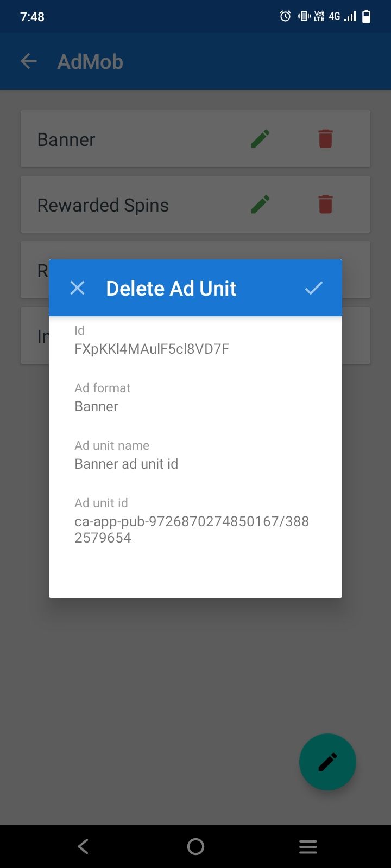Viewport: 391px width, 868px height.
Task: Tap the AdMob page title
Action: [x=90, y=62]
